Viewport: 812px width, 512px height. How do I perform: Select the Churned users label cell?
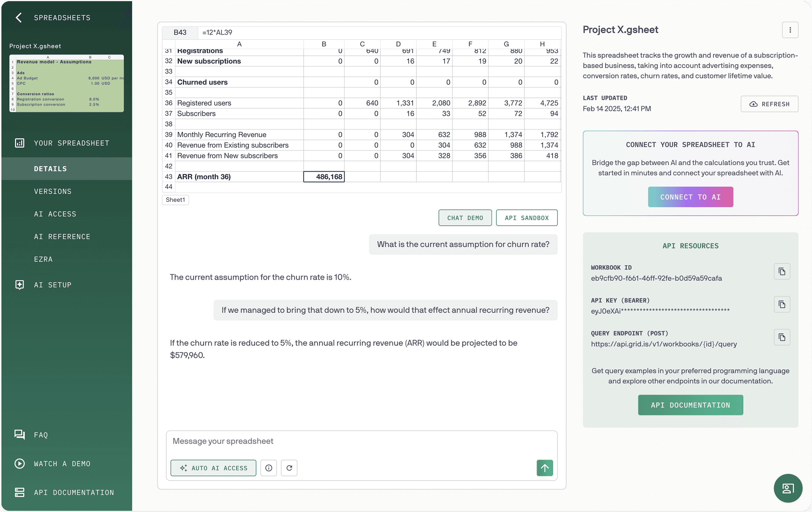[x=239, y=82]
